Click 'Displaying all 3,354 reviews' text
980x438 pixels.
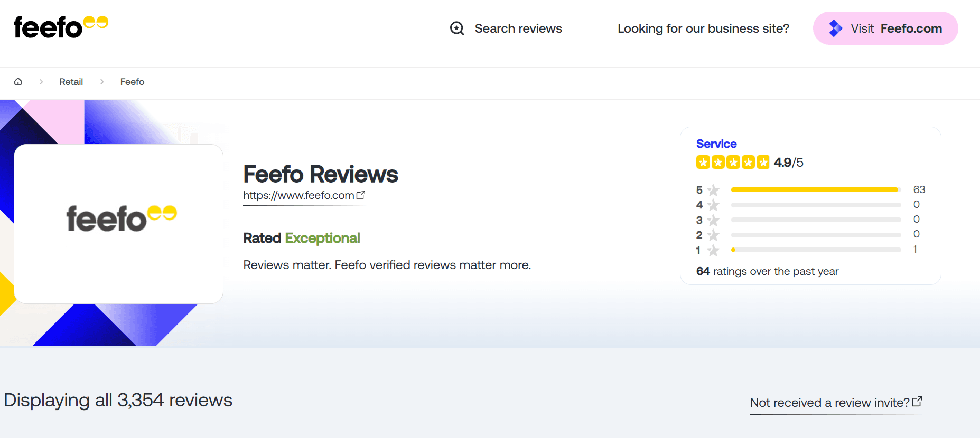[118, 400]
